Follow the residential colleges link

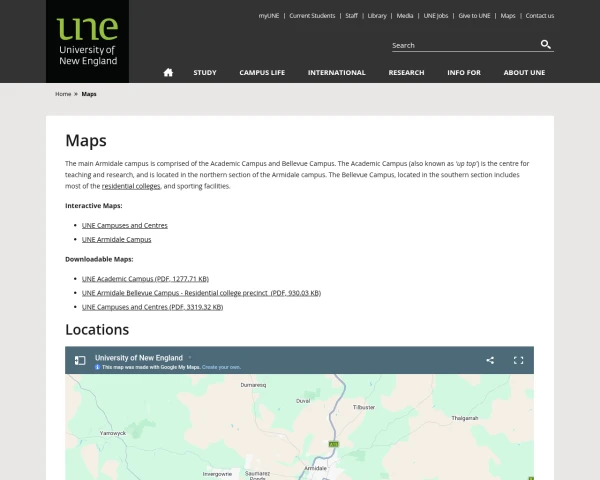(131, 186)
